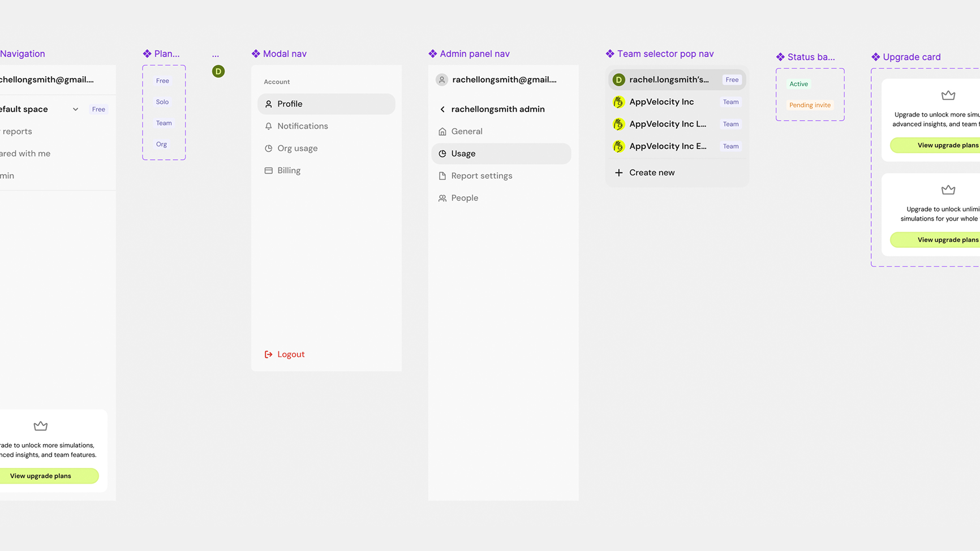Open People in Admin panel nav
This screenshot has width=980, height=551.
tap(501, 198)
